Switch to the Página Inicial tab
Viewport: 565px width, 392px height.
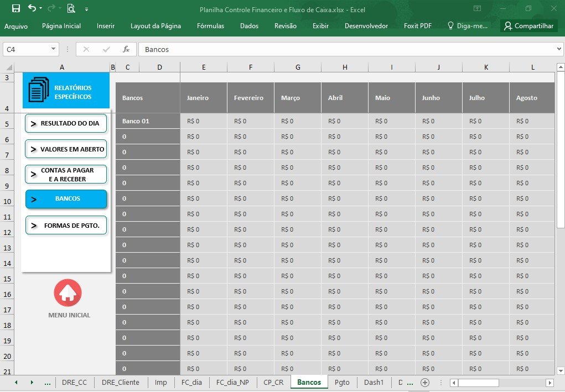tap(61, 26)
